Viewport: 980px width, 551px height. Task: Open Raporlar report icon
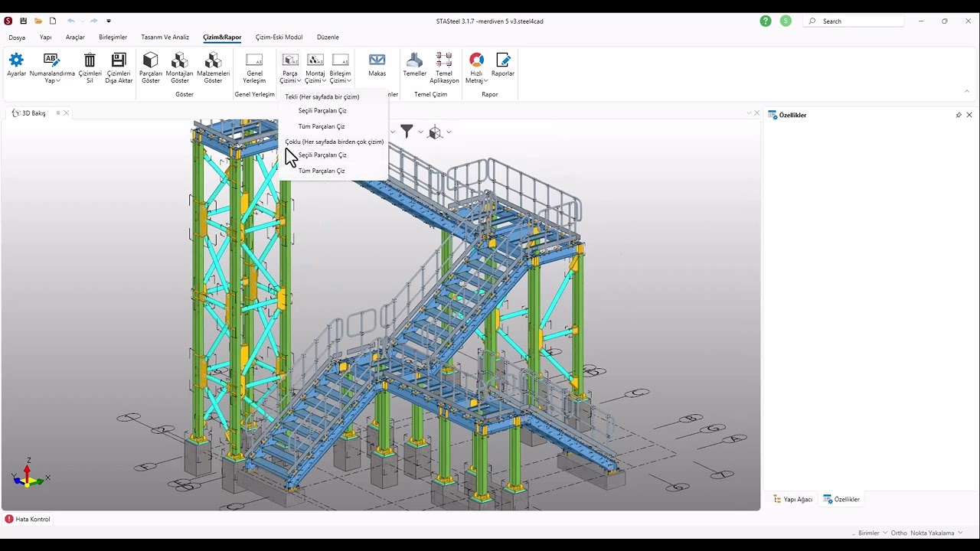(503, 61)
